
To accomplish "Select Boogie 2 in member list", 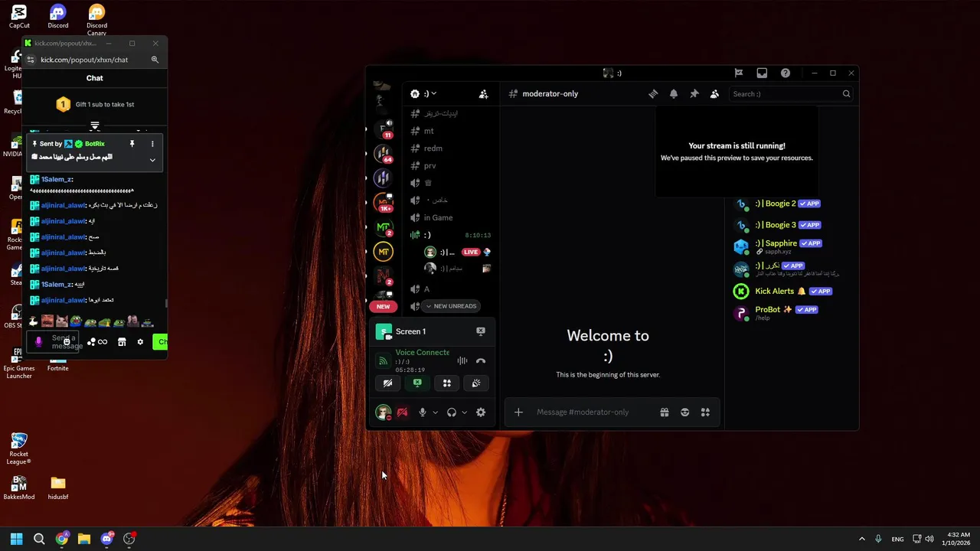I will (x=792, y=204).
